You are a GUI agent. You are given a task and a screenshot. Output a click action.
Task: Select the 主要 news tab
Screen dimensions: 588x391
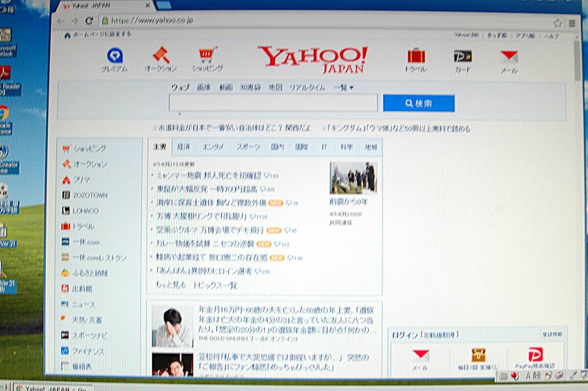click(x=159, y=147)
